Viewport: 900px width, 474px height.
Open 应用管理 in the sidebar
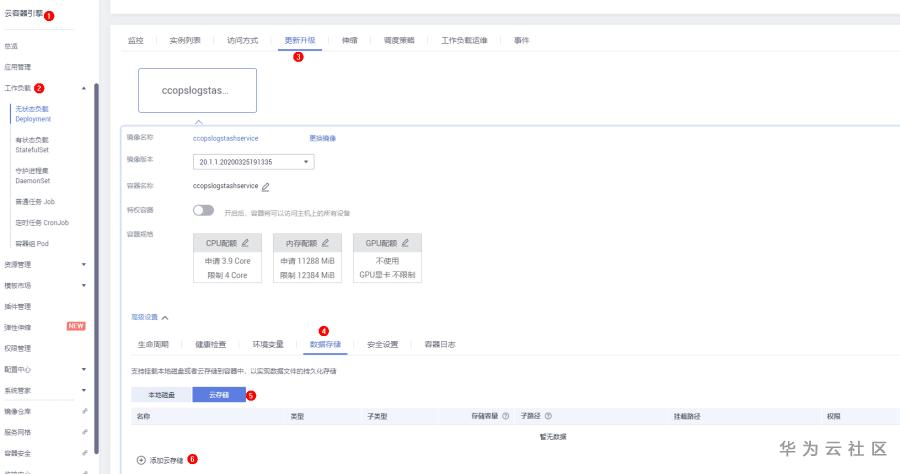click(x=18, y=67)
